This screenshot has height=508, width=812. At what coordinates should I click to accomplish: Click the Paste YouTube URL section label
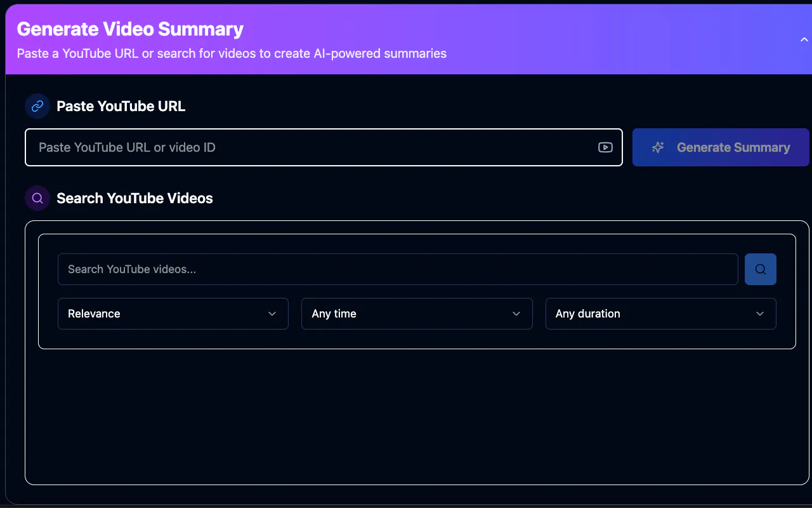click(x=121, y=106)
